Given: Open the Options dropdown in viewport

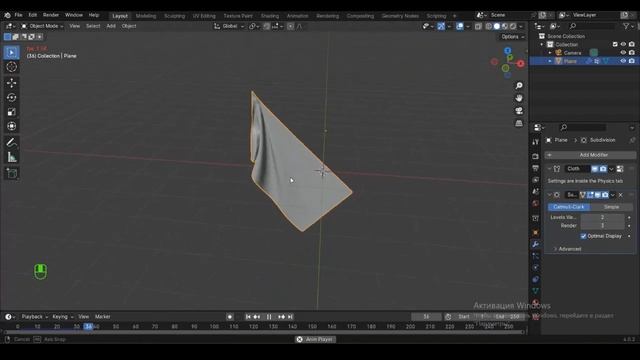Looking at the screenshot, I should tap(512, 37).
